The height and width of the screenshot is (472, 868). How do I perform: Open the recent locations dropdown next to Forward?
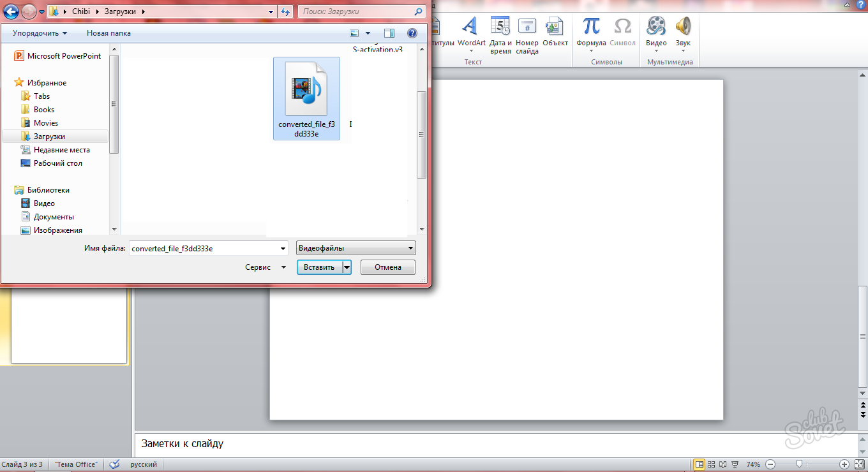pyautogui.click(x=41, y=12)
